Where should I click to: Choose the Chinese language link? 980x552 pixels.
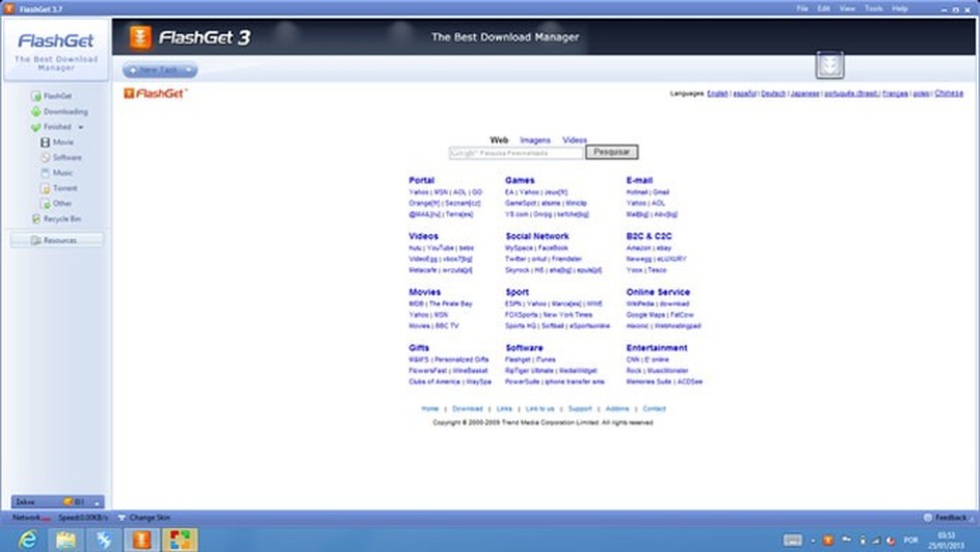coord(949,94)
